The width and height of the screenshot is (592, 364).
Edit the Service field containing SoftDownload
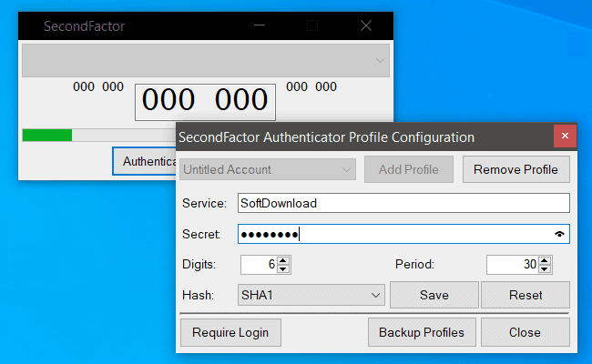[403, 203]
